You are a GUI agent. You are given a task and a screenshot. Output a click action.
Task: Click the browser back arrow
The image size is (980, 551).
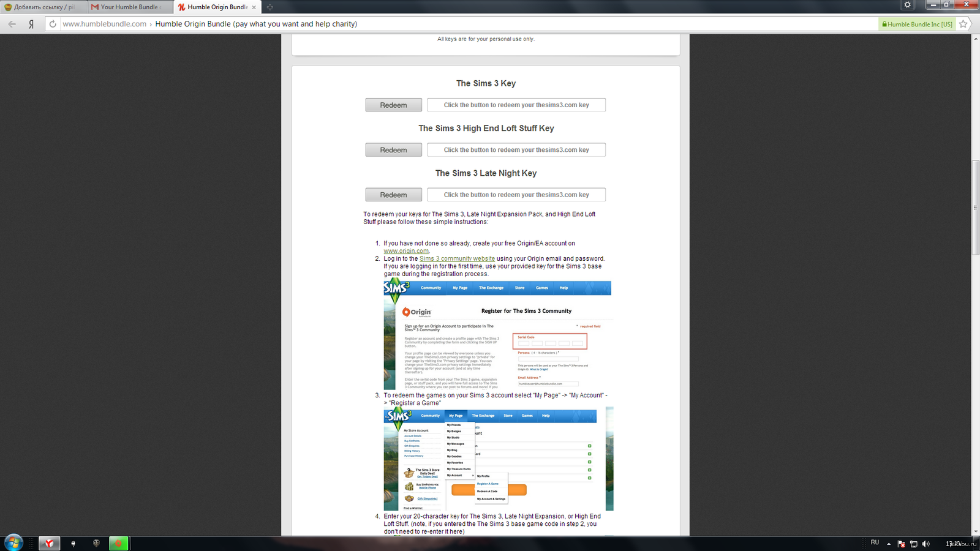(x=12, y=24)
